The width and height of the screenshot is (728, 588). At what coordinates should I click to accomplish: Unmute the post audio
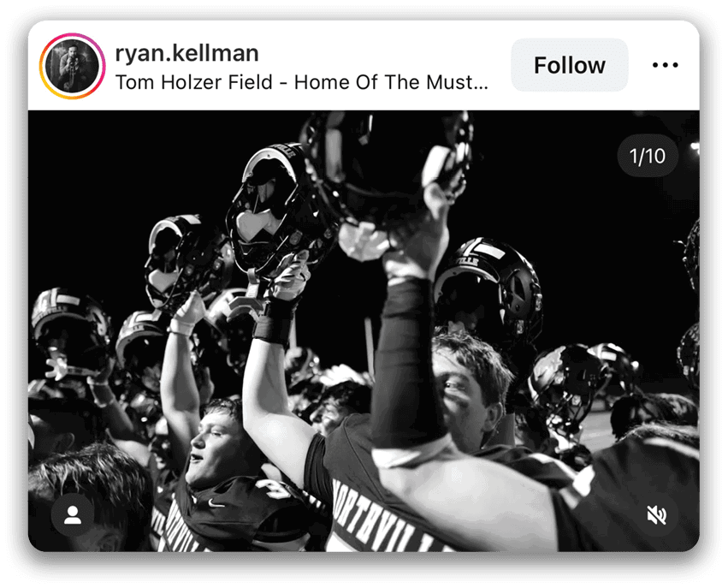coord(656,514)
